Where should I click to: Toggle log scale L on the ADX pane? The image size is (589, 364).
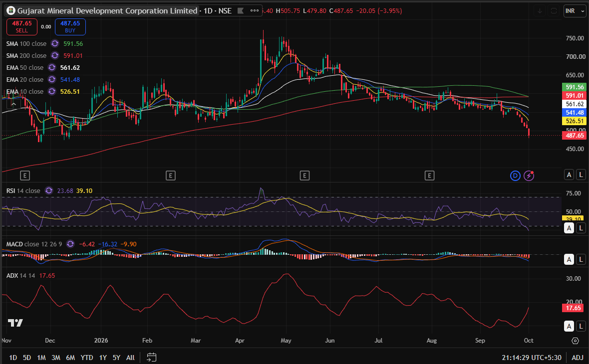[x=581, y=326]
